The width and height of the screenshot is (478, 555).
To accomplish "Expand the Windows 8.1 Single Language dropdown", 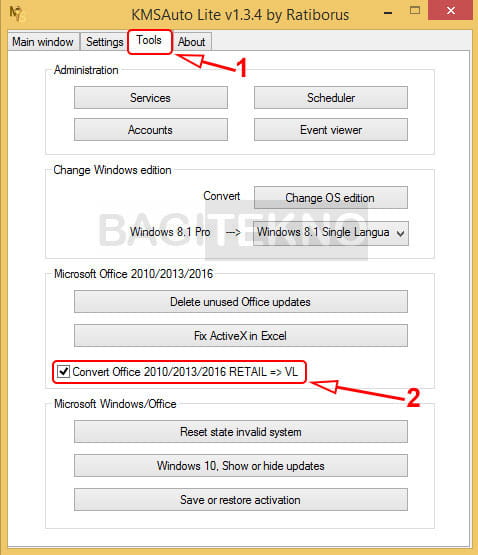I will click(331, 233).
